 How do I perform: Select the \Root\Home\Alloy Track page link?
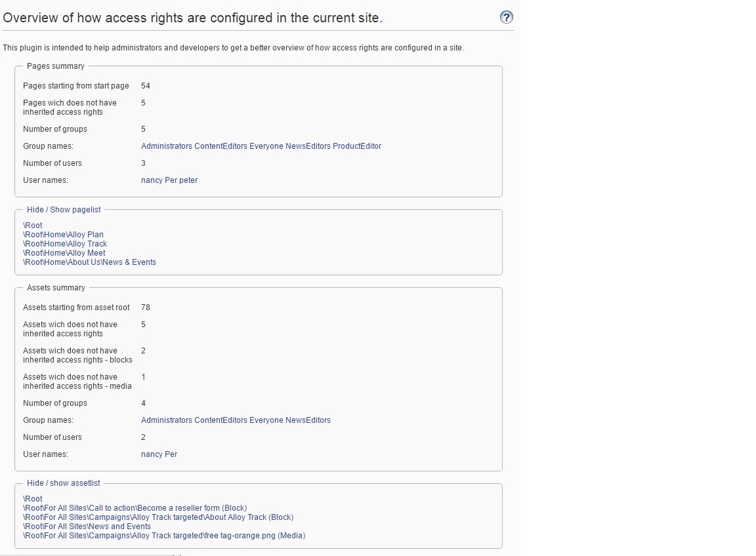(65, 244)
